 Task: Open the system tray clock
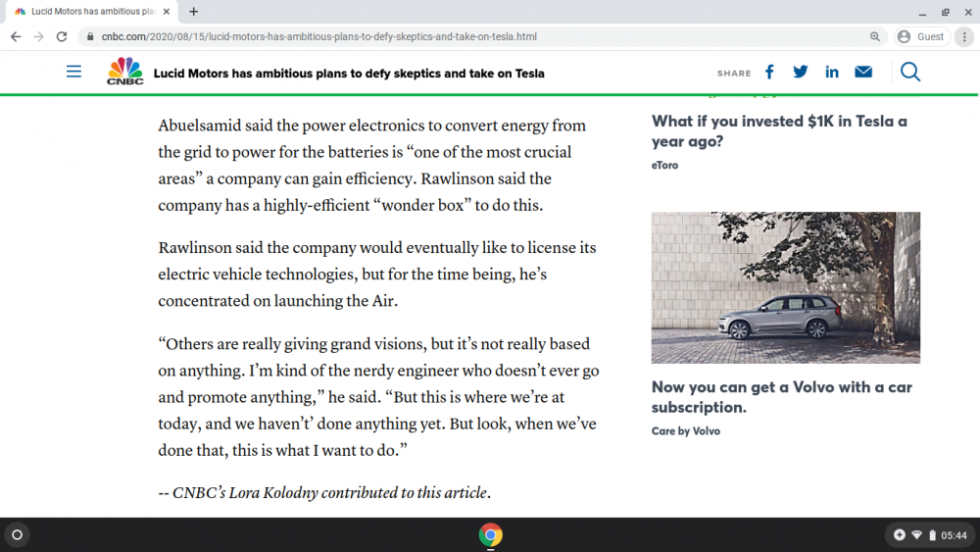tap(954, 535)
